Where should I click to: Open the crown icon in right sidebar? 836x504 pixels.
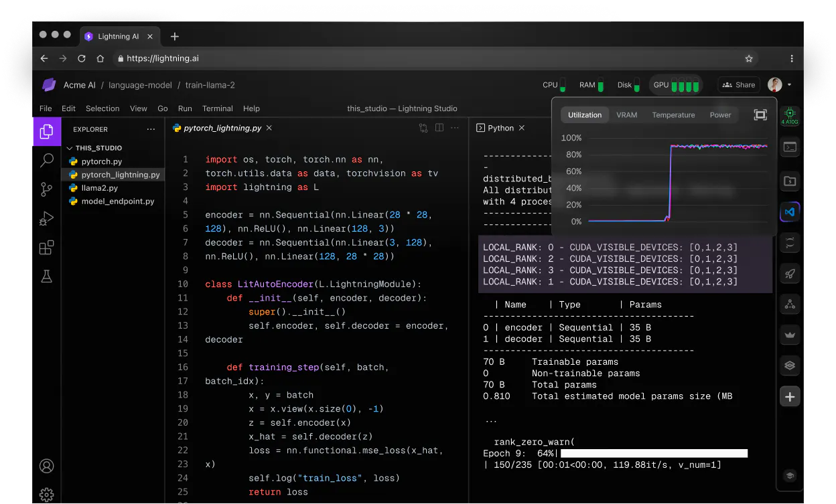click(x=790, y=335)
